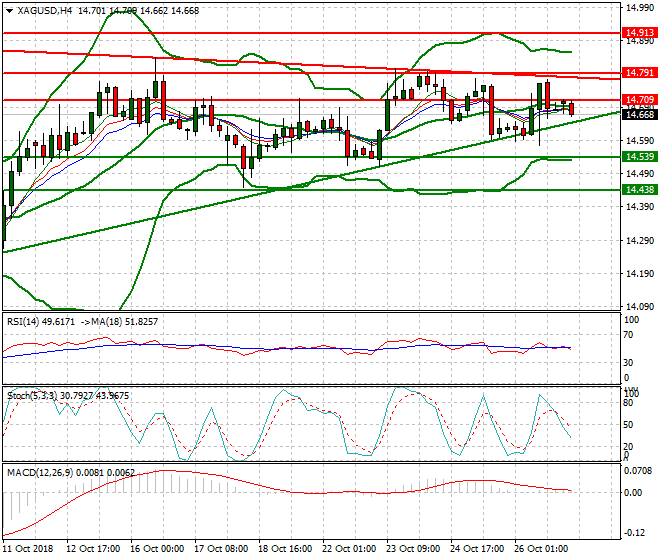Click the current price 14.668 label
Viewport: 660px width, 560px height.
click(x=639, y=115)
